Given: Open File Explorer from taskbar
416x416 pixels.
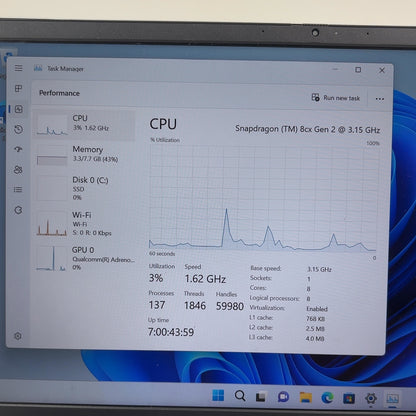Looking at the screenshot, I should click(306, 397).
